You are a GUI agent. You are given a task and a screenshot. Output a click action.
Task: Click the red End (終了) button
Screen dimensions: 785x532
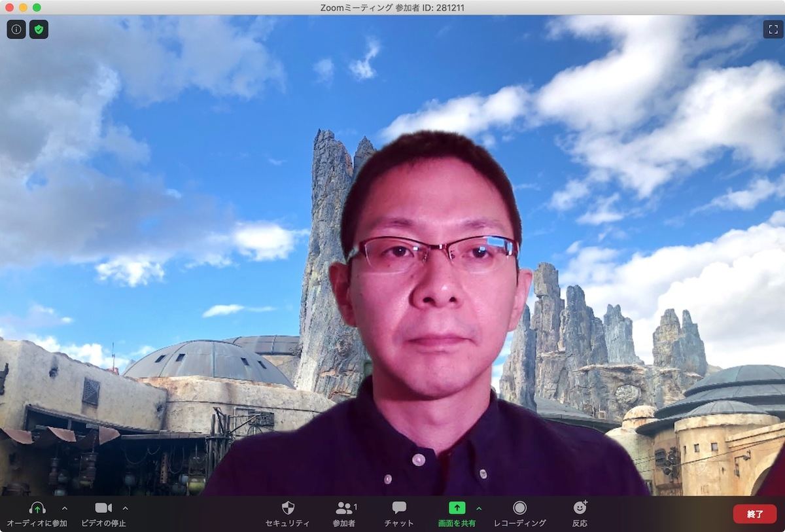point(755,514)
